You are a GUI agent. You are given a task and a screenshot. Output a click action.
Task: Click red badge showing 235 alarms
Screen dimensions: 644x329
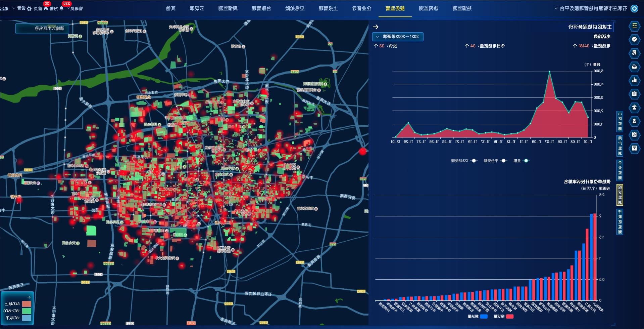66,3
